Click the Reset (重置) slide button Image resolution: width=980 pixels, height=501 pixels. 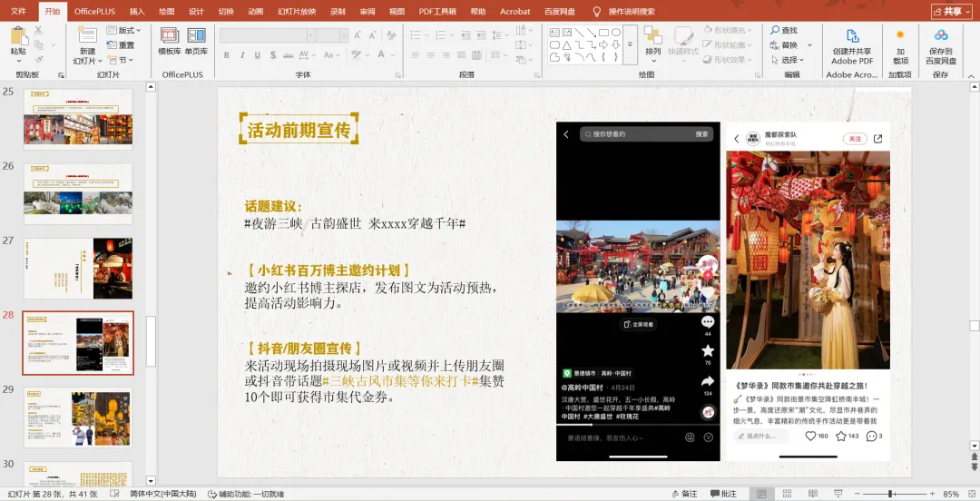click(x=122, y=45)
